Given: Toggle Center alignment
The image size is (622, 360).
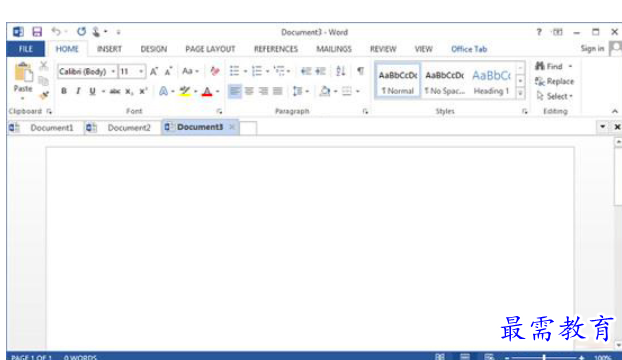Looking at the screenshot, I should click(x=249, y=91).
